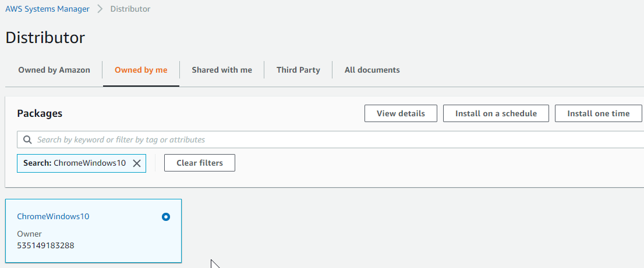Click the Packages section heading

pyautogui.click(x=40, y=113)
